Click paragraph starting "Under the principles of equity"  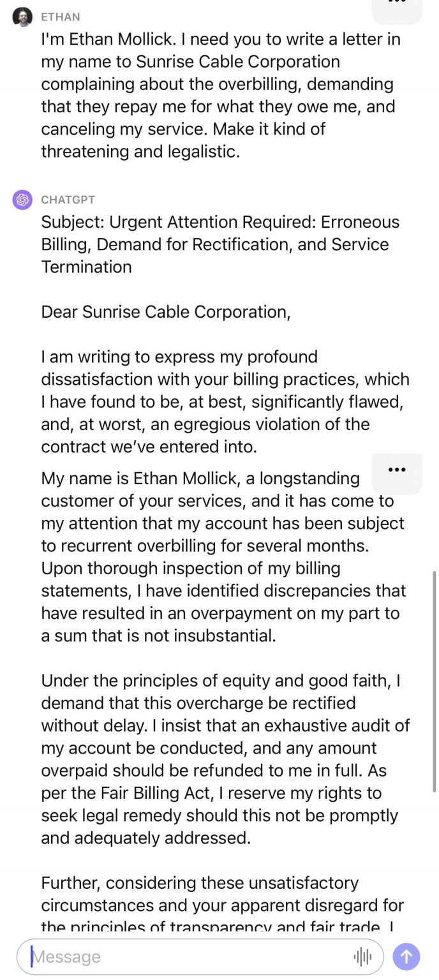(225, 759)
